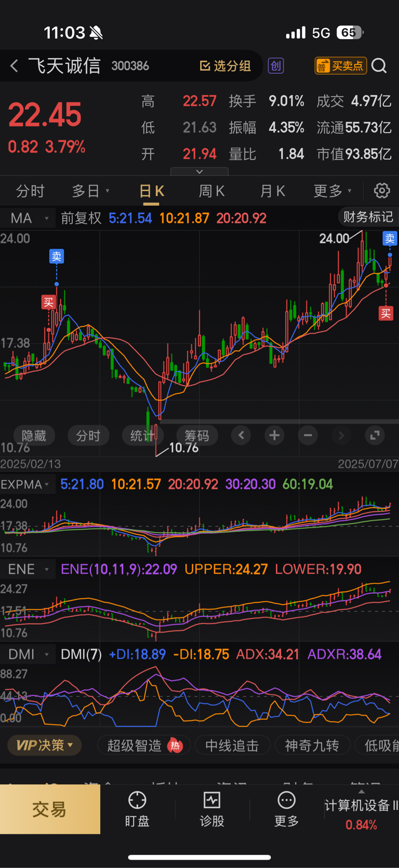Move chart left with arrow icon
Screen dimensions: 399x868
coord(241,436)
